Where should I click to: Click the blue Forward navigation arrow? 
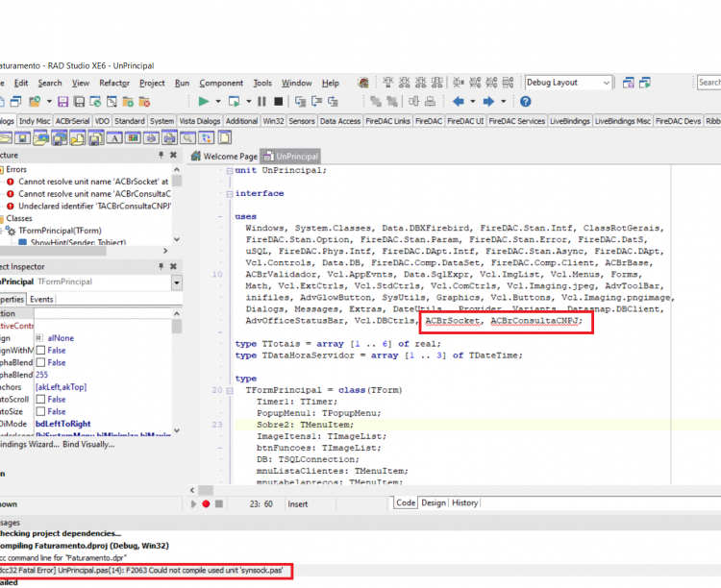[x=488, y=101]
